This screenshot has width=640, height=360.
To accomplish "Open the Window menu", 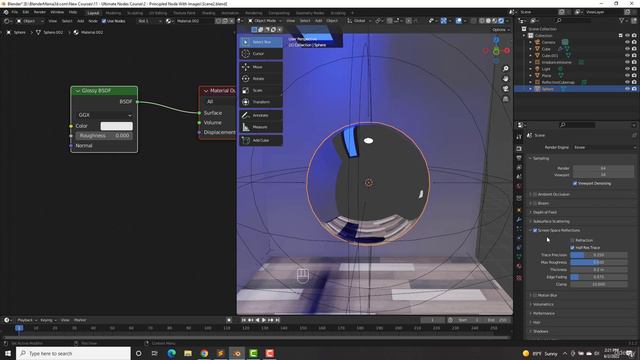I will point(57,12).
